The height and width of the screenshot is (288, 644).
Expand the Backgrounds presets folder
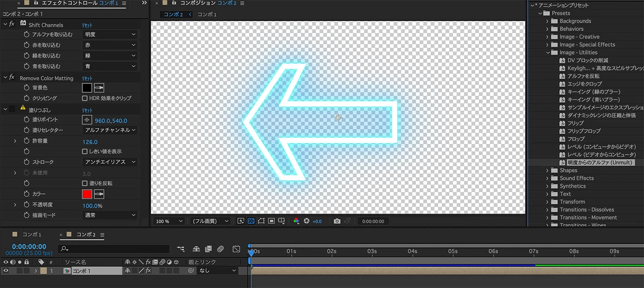click(547, 21)
